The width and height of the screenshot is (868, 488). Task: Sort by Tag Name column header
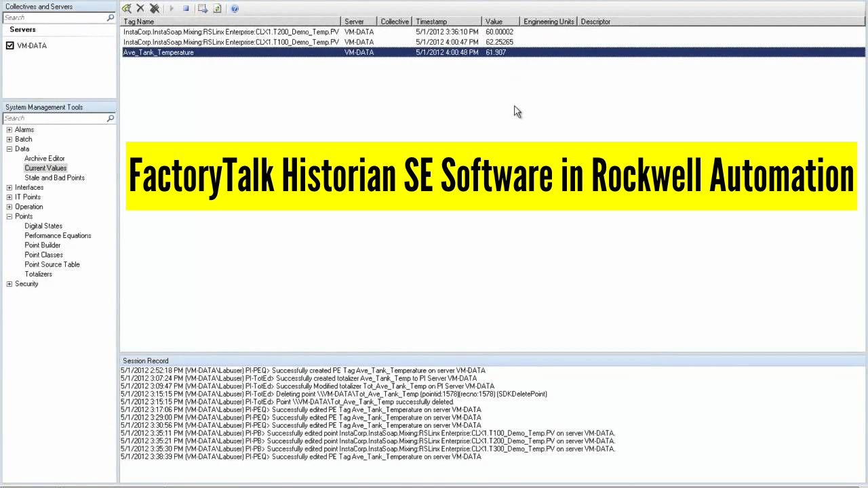click(231, 22)
